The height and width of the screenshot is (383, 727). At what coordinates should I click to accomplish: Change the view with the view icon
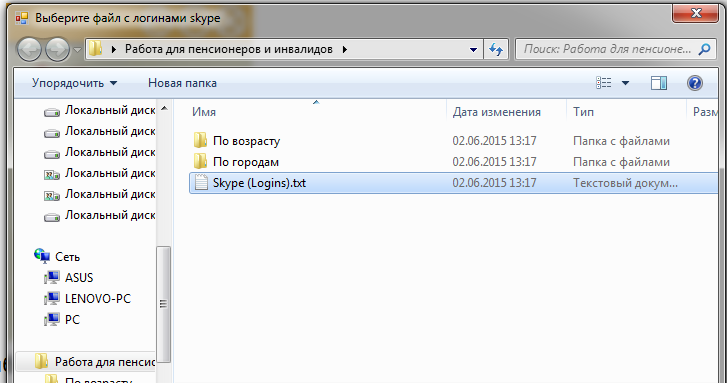[x=603, y=83]
